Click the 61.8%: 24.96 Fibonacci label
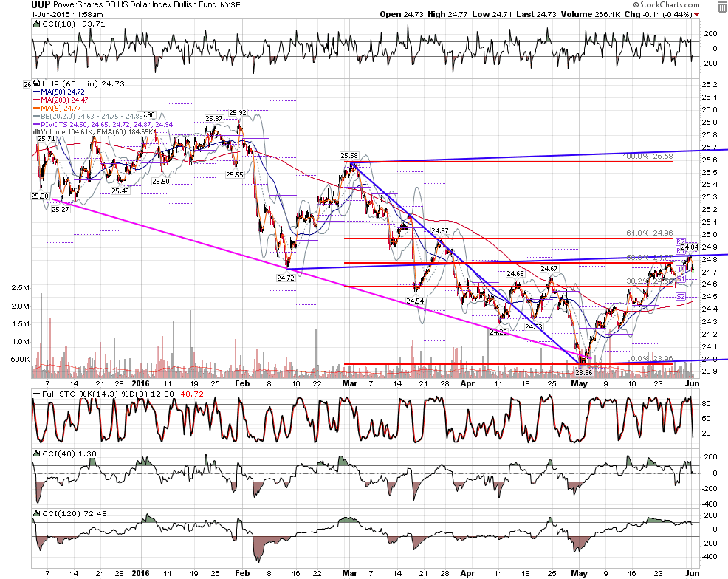This screenshot has height=579, width=728. point(650,233)
